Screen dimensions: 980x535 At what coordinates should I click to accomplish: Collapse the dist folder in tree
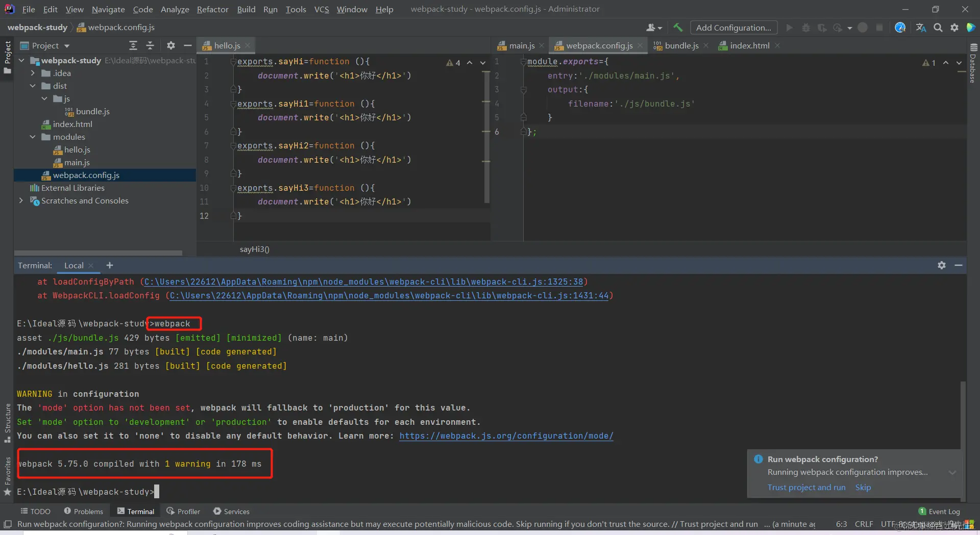point(33,86)
